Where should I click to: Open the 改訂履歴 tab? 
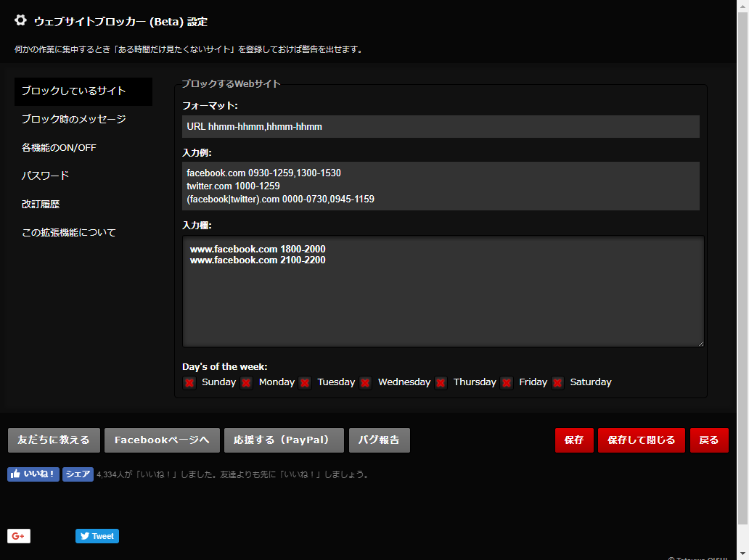(x=83, y=205)
